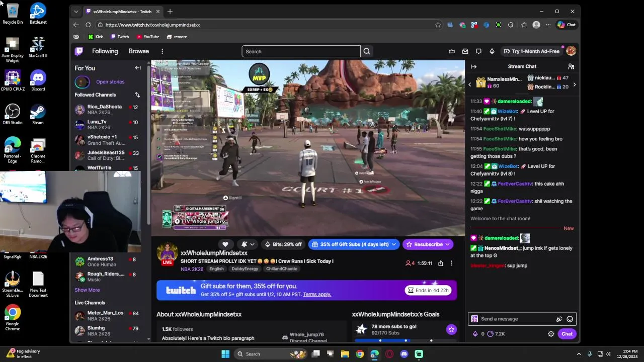Open the channel points balance 7.2K
This screenshot has width=644, height=362.
[496, 334]
